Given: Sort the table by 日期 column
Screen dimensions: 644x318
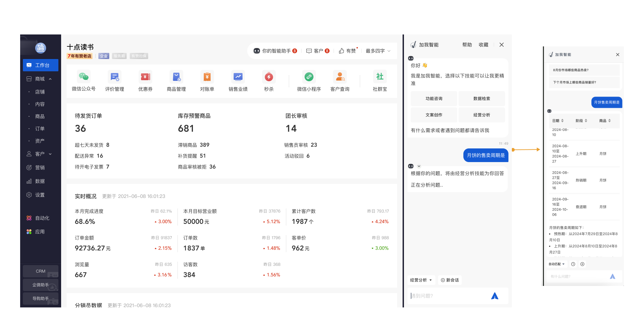Looking at the screenshot, I should (558, 121).
